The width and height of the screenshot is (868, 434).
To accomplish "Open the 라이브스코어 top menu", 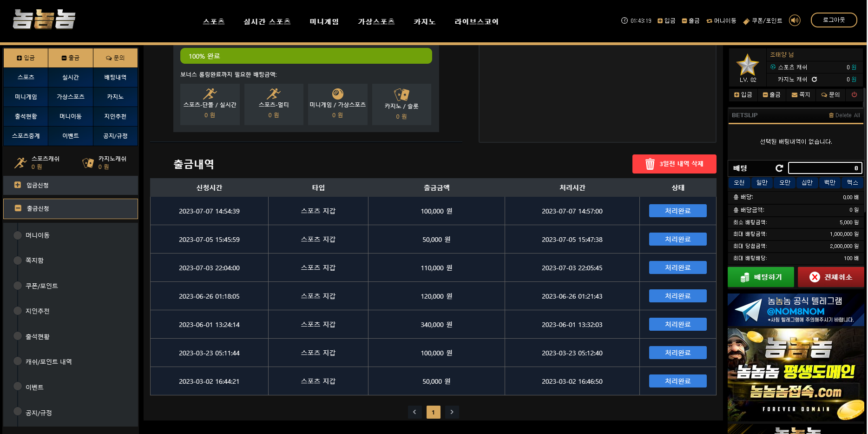I will coord(476,21).
